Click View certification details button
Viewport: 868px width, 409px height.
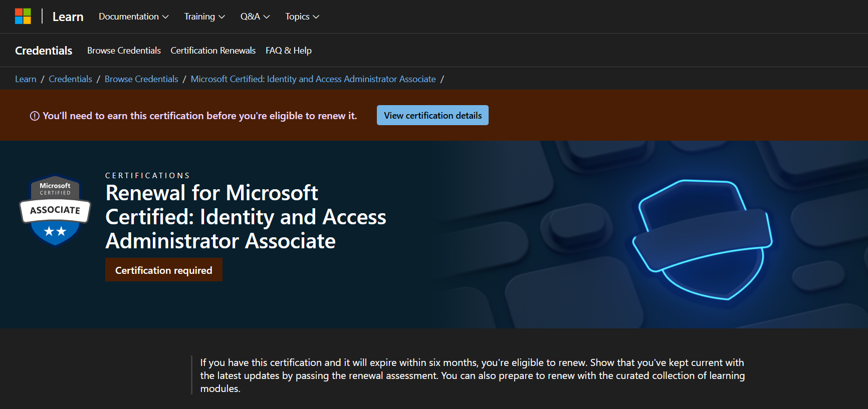coord(432,115)
